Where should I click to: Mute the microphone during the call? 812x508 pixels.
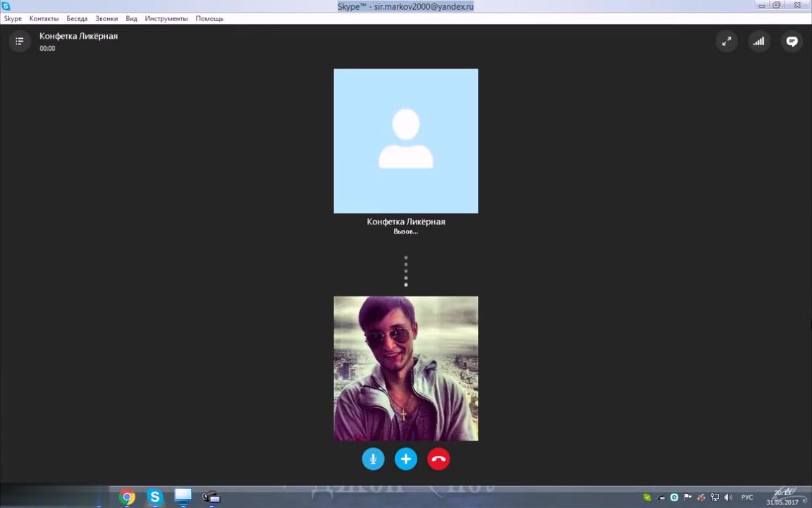click(373, 459)
